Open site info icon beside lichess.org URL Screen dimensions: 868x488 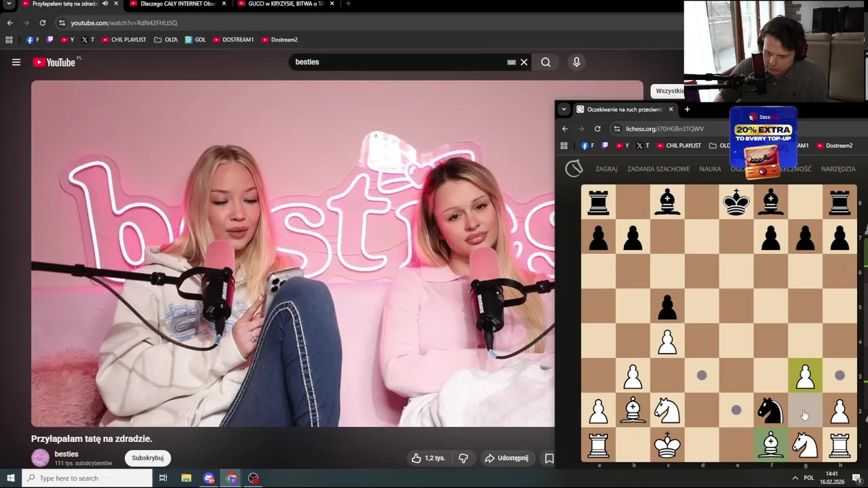(x=616, y=129)
